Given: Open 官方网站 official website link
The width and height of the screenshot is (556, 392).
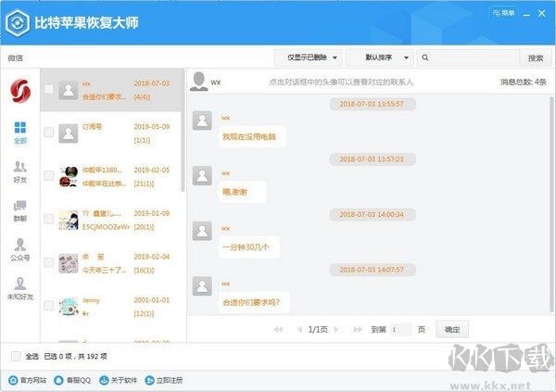Looking at the screenshot, I should coord(27,380).
